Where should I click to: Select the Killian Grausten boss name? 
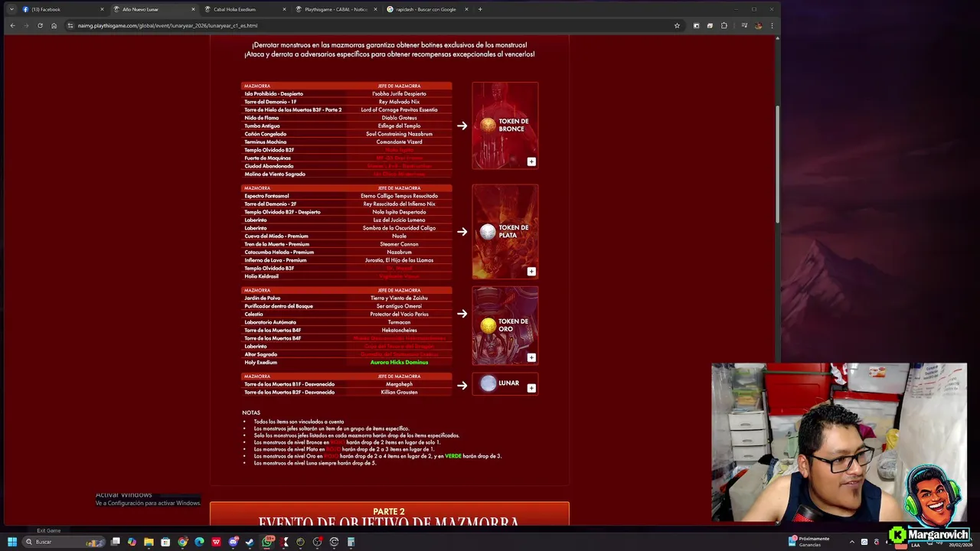coord(399,392)
